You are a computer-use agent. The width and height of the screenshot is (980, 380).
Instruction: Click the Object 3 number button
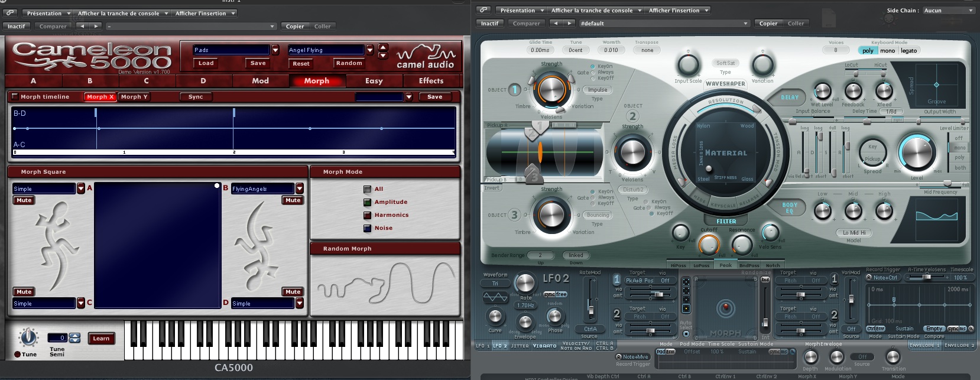pyautogui.click(x=515, y=215)
